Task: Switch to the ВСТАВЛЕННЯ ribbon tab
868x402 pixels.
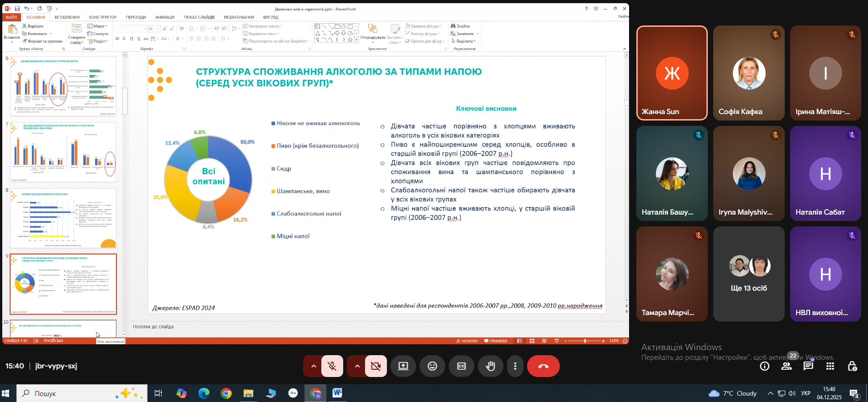Action: coord(67,17)
